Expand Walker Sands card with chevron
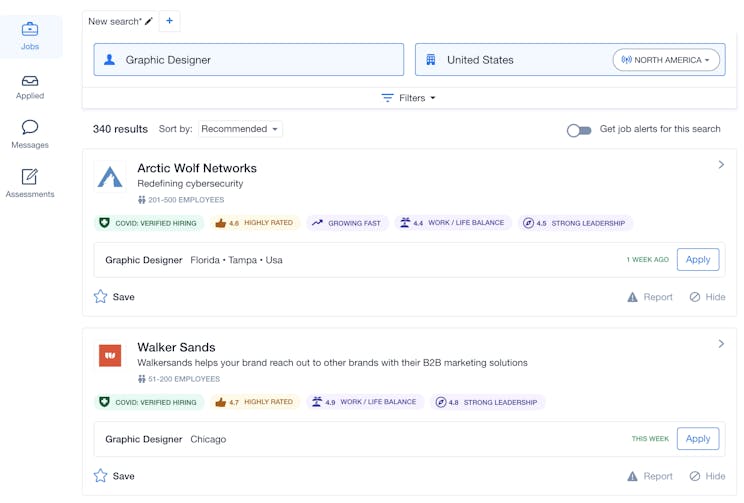744x503 pixels. pyautogui.click(x=721, y=344)
